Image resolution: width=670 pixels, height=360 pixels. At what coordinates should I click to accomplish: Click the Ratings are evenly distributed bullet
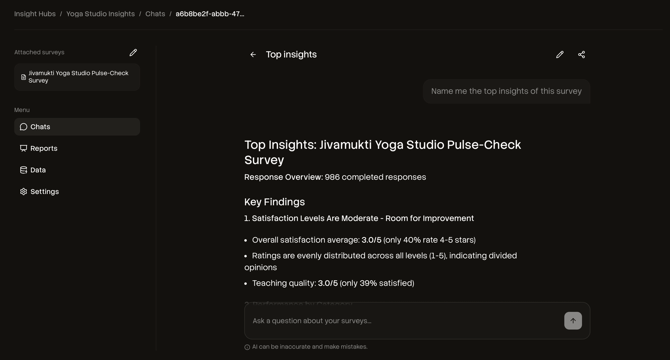(381, 261)
